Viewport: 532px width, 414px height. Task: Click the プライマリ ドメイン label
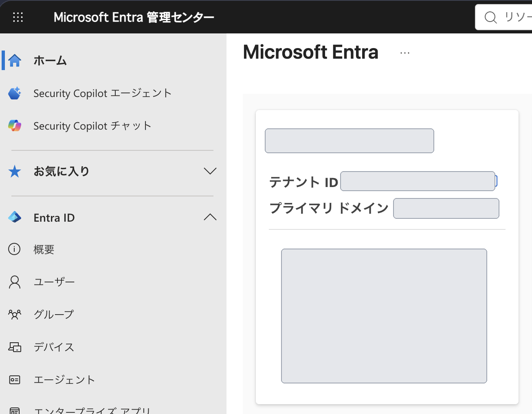coord(329,208)
